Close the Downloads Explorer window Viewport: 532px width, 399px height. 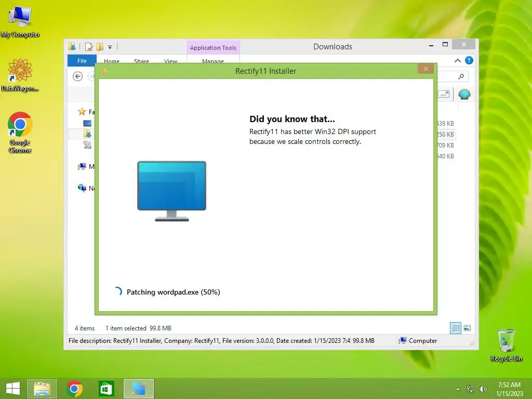464,45
